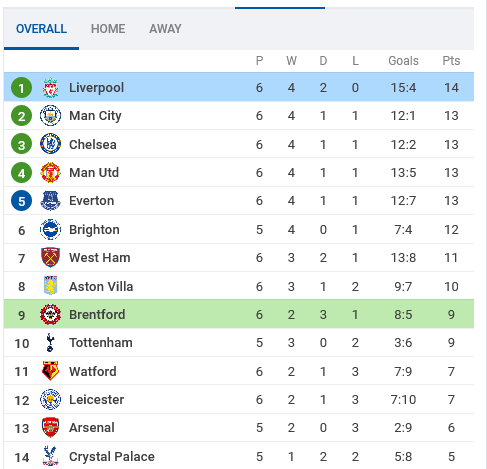The image size is (487, 469).
Task: Click the Liverpool club crest
Action: tap(50, 88)
